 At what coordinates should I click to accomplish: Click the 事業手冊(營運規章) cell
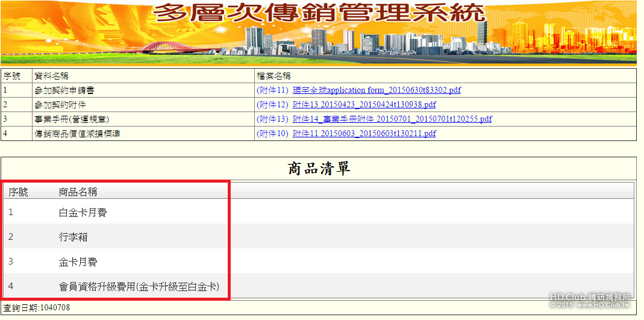click(x=143, y=119)
